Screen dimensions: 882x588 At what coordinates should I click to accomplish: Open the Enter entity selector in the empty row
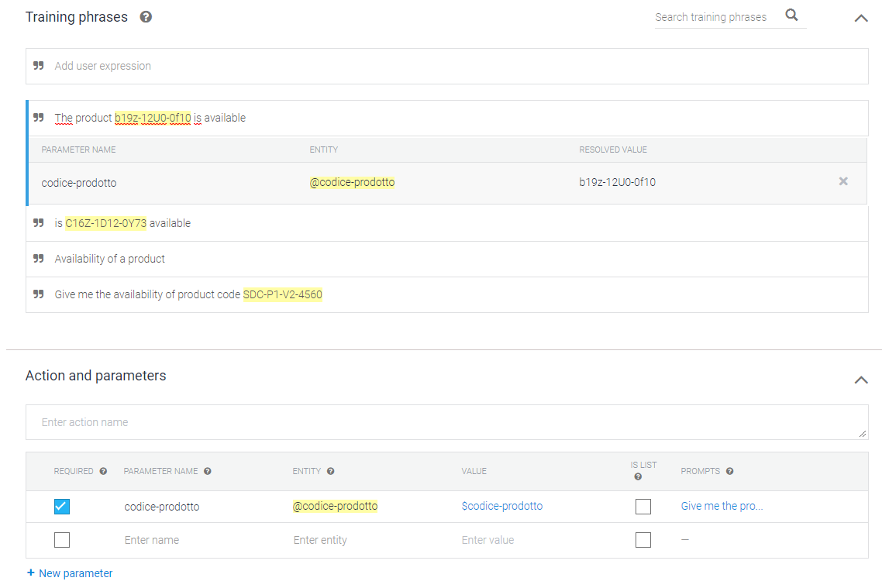click(x=320, y=539)
